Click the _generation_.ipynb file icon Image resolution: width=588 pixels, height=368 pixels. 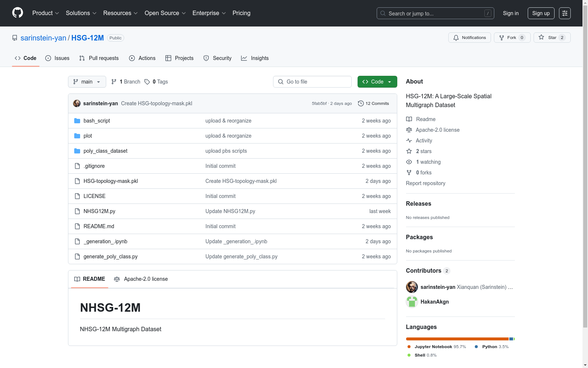[x=77, y=241]
